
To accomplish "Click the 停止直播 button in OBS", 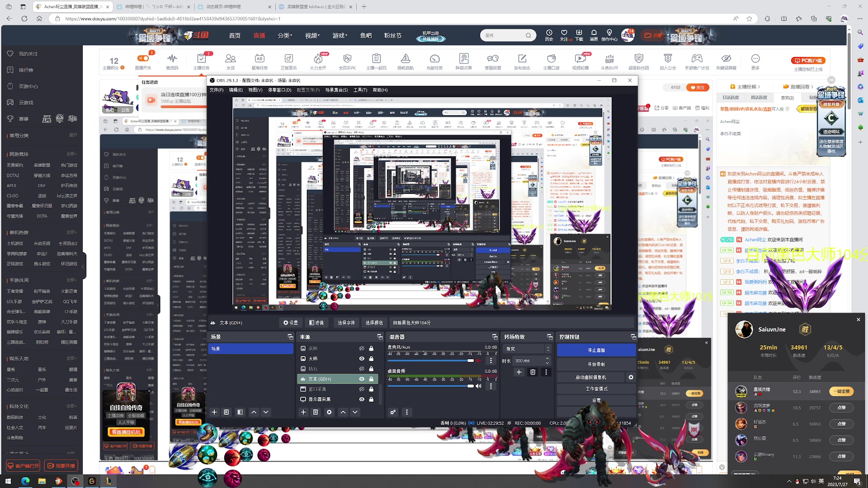I will click(596, 350).
